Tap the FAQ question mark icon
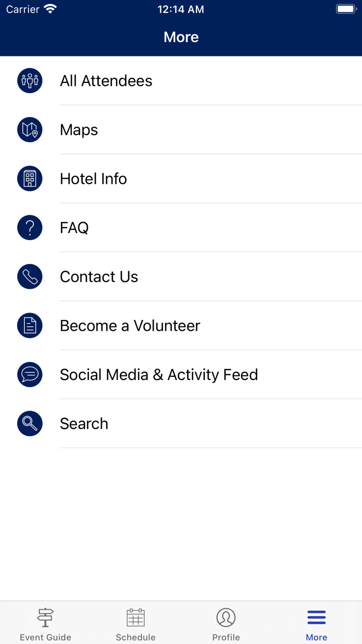The width and height of the screenshot is (362, 644). (x=30, y=228)
